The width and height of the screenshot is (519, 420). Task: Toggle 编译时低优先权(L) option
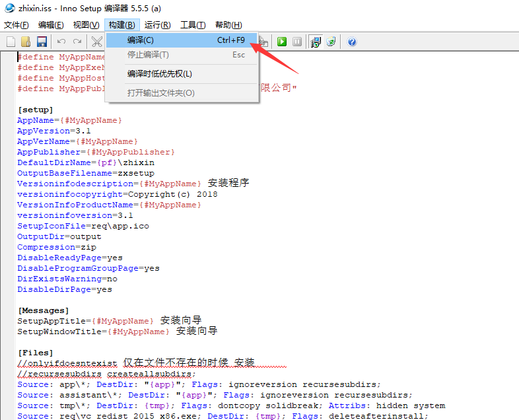pos(182,74)
